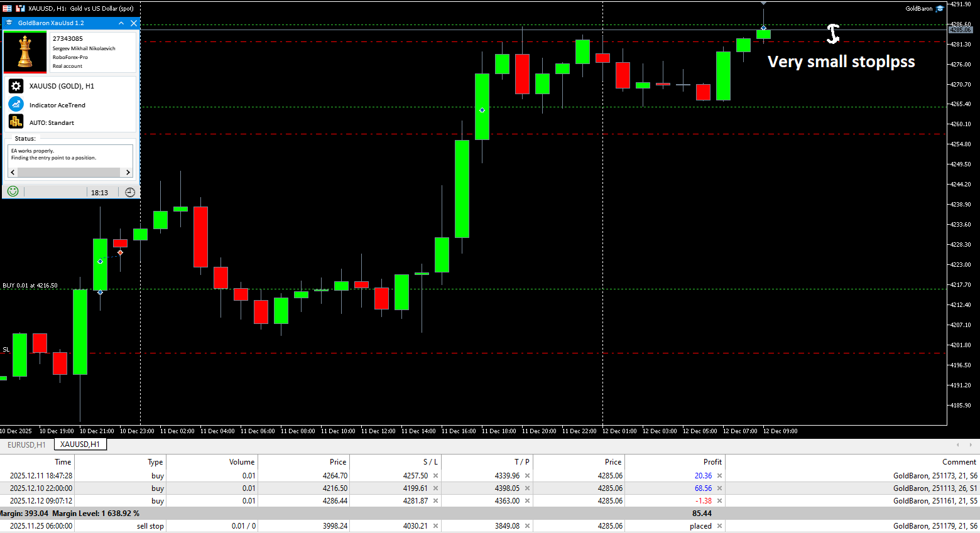The width and height of the screenshot is (980, 533).
Task: Click the RoboForex-Pro server name
Action: coord(70,57)
